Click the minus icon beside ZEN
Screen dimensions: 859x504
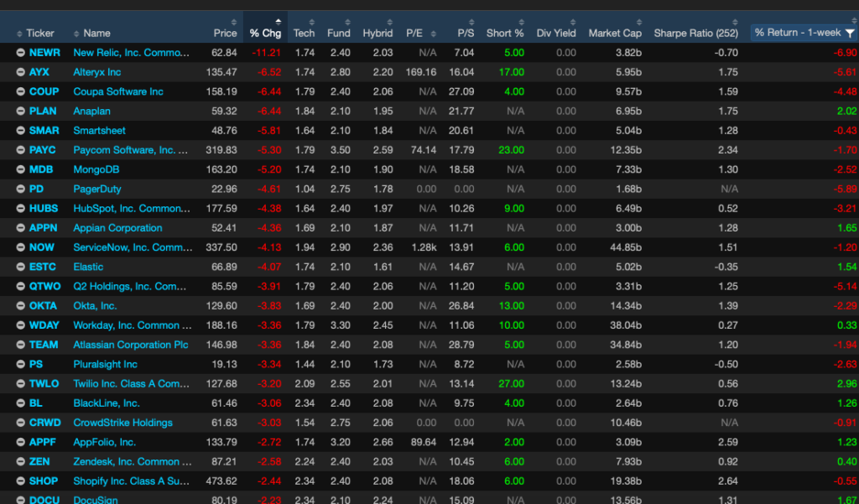coord(20,462)
